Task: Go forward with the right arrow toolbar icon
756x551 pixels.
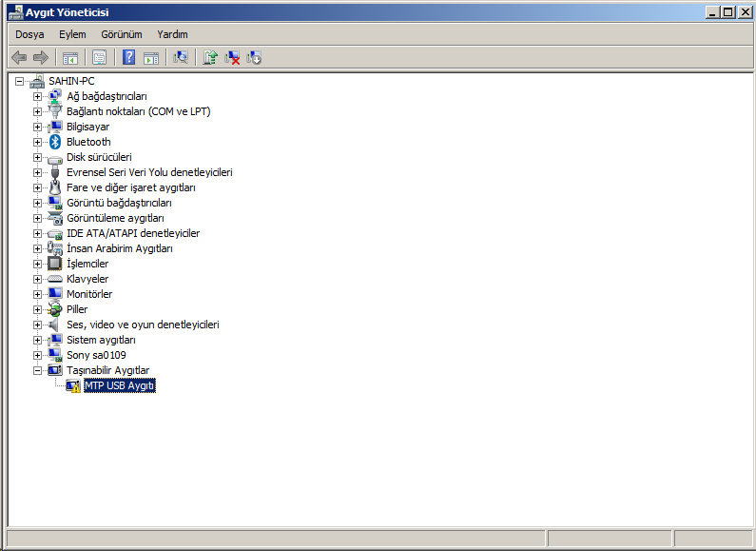Action: (41, 58)
